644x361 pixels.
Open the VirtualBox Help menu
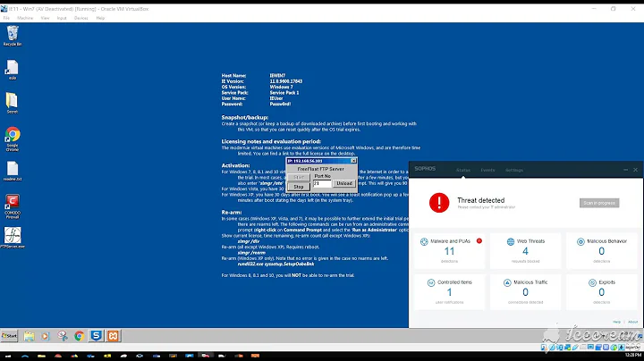tap(100, 18)
